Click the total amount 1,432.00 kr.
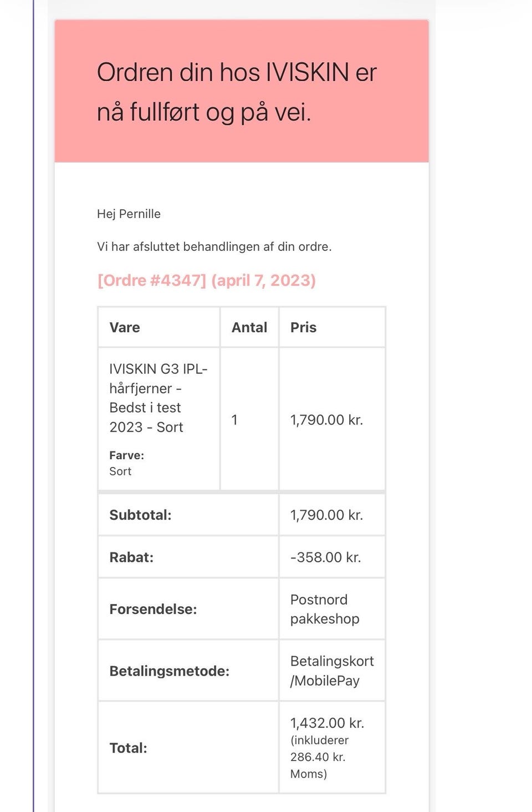 [327, 723]
